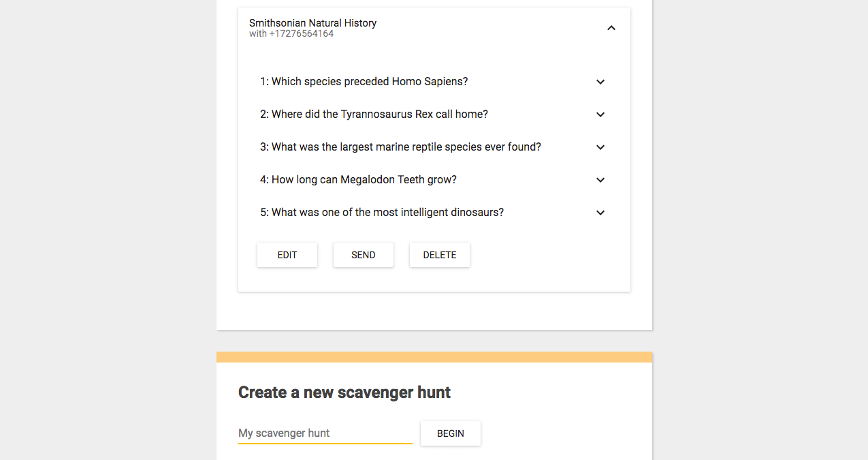Select 'How long can Megalodon Teeth grow?'
This screenshot has height=460, width=868.
coord(364,180)
